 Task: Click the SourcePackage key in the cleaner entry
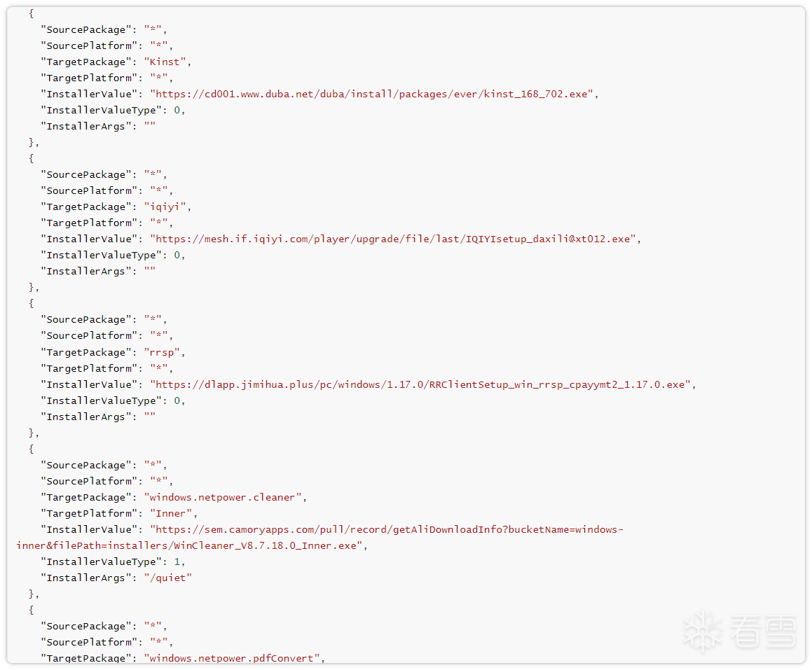(86, 465)
